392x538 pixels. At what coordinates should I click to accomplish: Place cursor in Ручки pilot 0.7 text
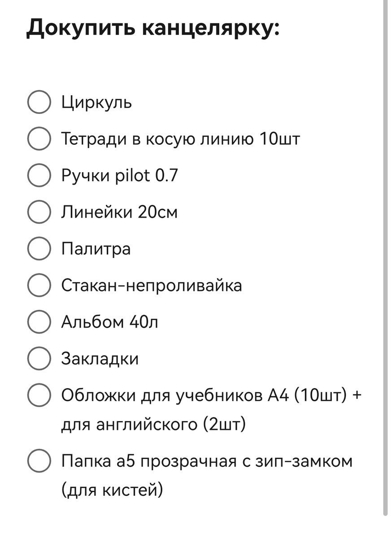click(119, 176)
